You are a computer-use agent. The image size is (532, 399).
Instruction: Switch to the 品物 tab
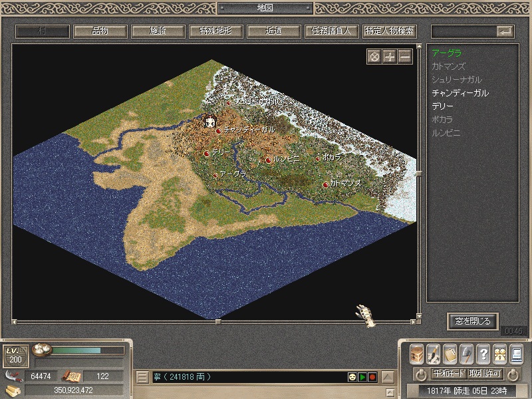[100, 31]
